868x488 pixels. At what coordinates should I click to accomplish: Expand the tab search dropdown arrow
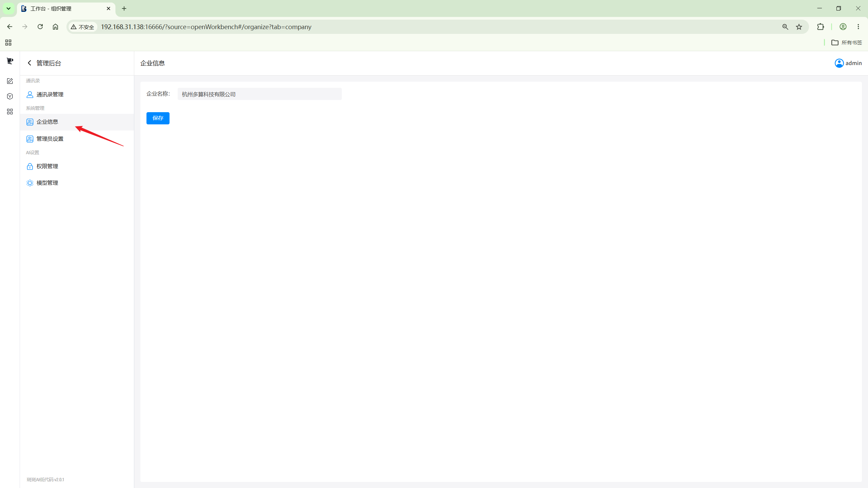coord(8,8)
